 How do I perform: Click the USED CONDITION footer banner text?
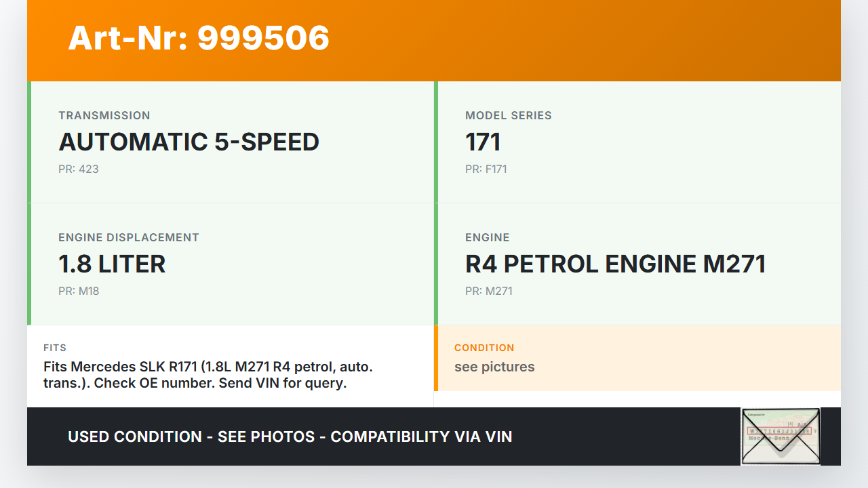click(290, 436)
